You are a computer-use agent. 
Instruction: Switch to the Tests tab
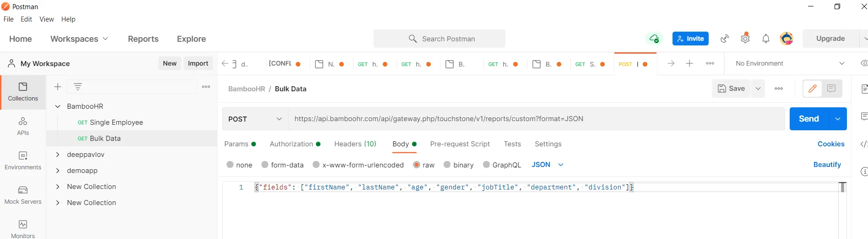coord(512,144)
